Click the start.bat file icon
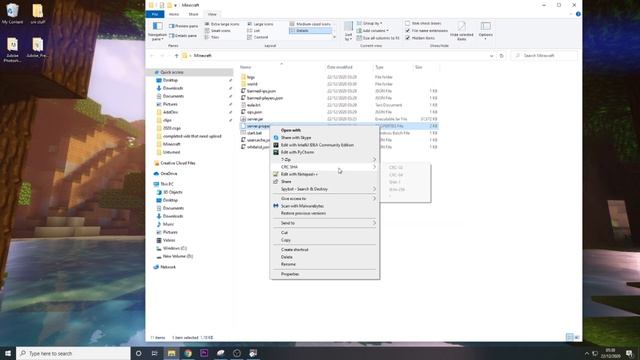Image resolution: width=640 pixels, height=360 pixels. tap(243, 133)
